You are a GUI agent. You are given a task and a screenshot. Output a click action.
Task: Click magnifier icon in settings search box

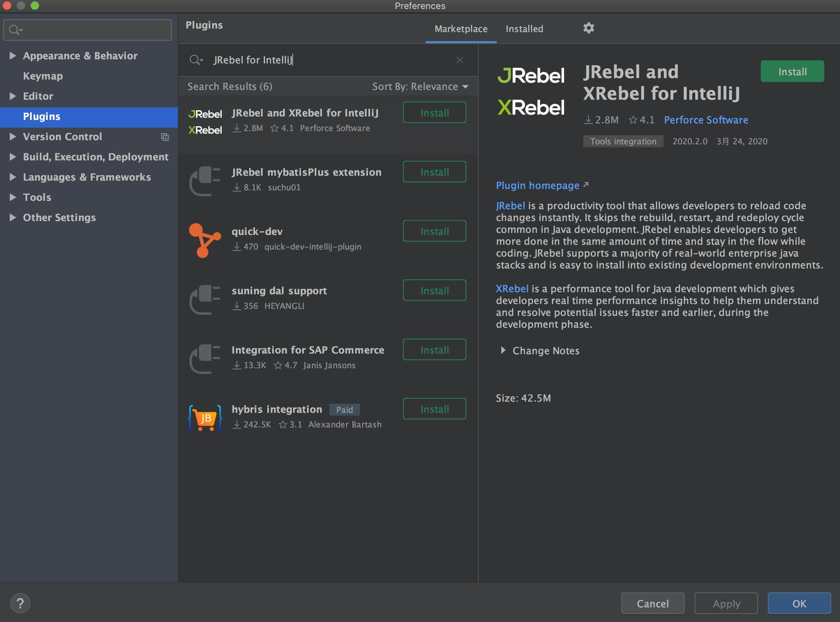(15, 30)
